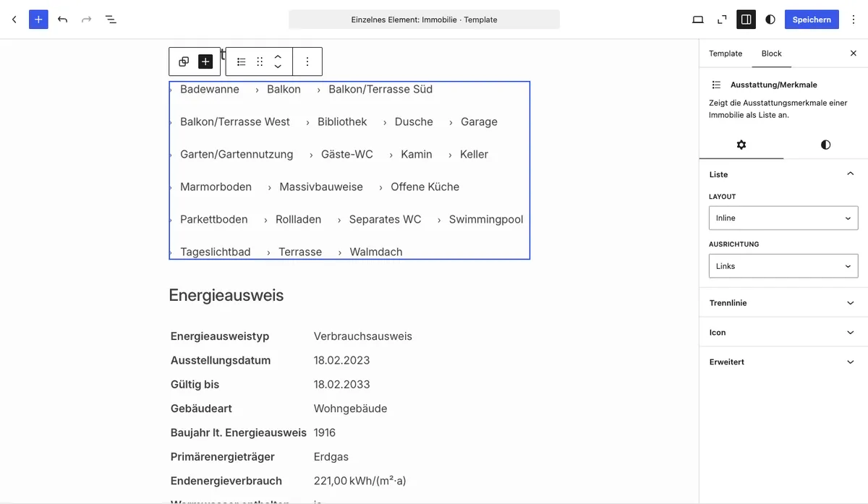Open the Styles half-circle icon in top bar
868x504 pixels.
pos(770,20)
